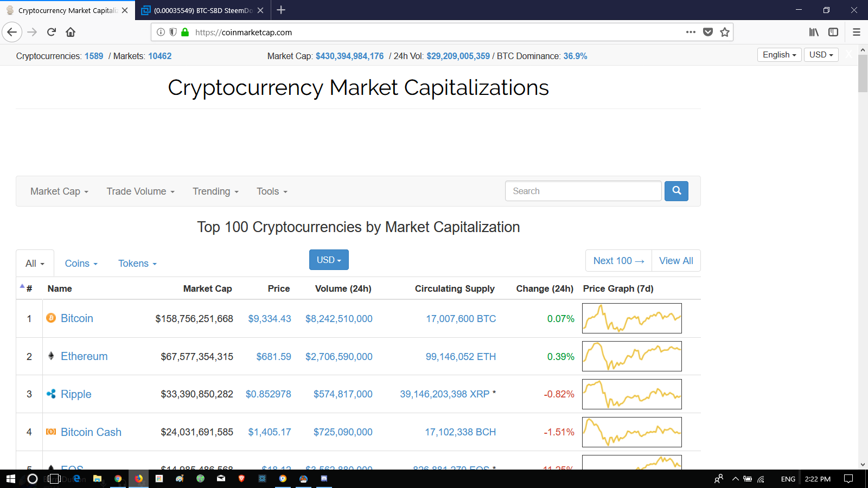Viewport: 868px width, 488px height.
Task: Bookmark this page with the star icon
Action: pos(725,32)
